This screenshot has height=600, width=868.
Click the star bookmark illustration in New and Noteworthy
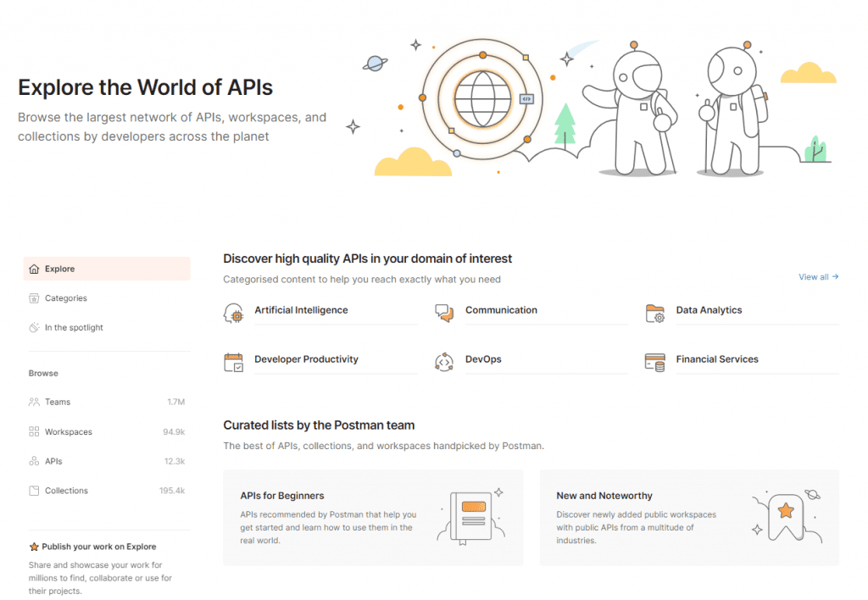click(x=787, y=516)
